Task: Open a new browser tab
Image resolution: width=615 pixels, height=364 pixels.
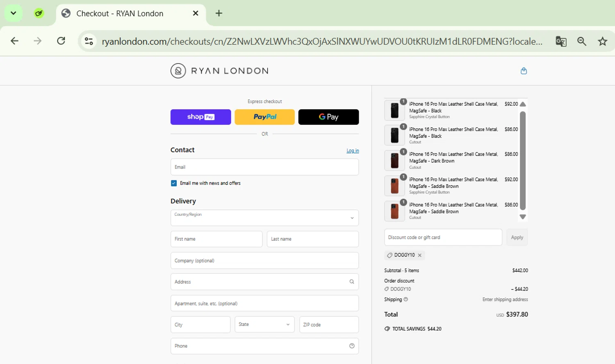Action: point(219,14)
